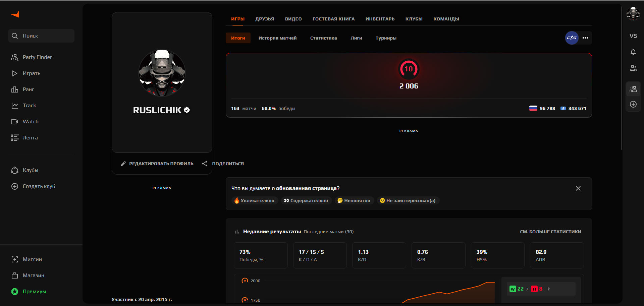Click the 60.0% победы text
The height and width of the screenshot is (306, 644).
[x=278, y=109]
